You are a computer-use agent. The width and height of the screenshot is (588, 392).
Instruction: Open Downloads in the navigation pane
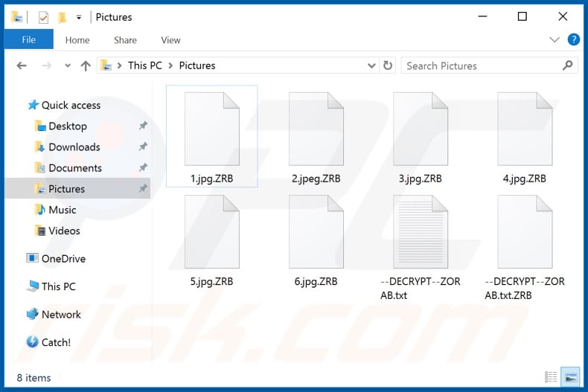pyautogui.click(x=74, y=147)
